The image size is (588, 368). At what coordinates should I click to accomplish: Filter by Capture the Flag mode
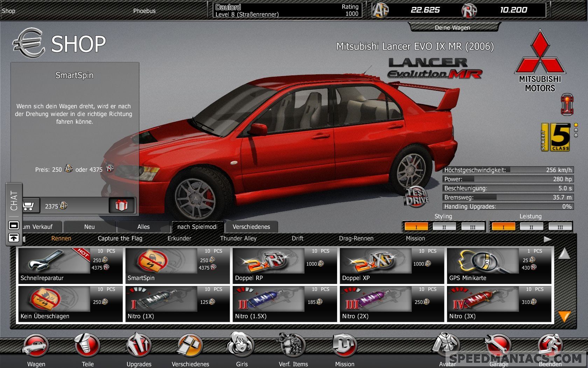pos(120,238)
